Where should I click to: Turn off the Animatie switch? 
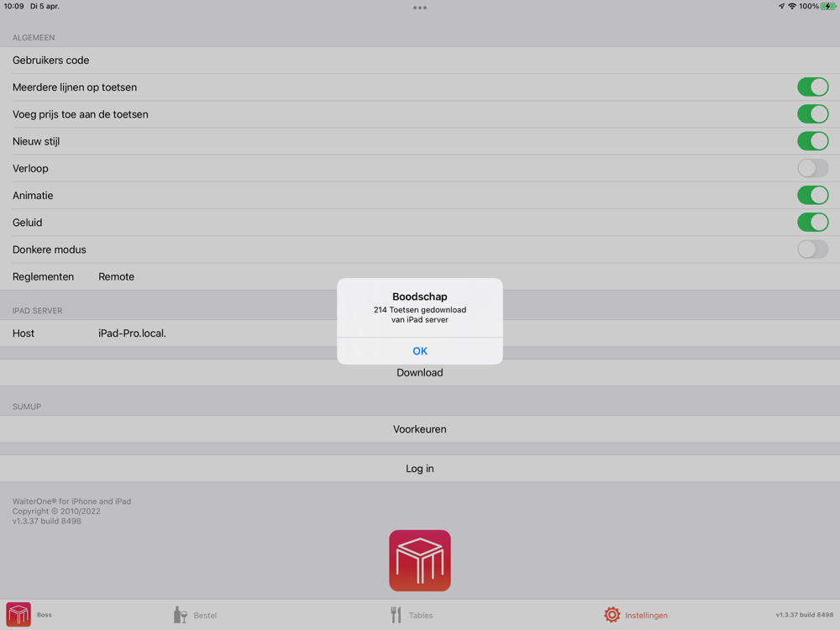click(x=812, y=195)
